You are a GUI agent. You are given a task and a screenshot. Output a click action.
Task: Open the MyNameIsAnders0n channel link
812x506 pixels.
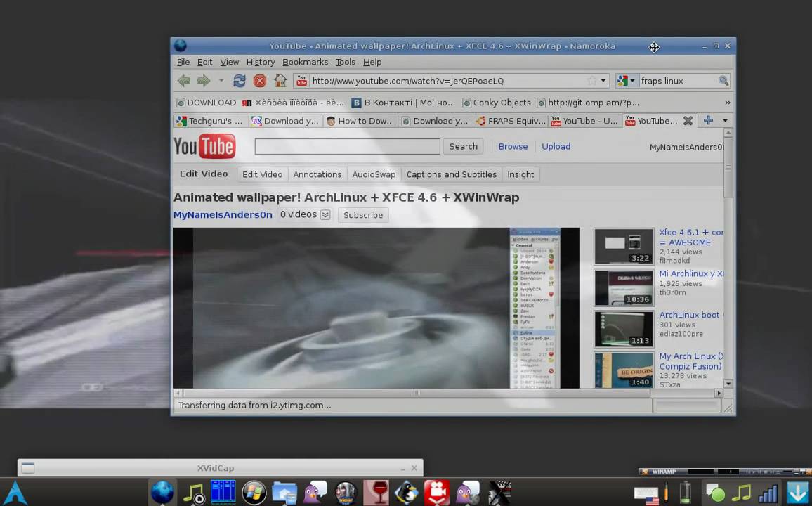pyautogui.click(x=223, y=214)
